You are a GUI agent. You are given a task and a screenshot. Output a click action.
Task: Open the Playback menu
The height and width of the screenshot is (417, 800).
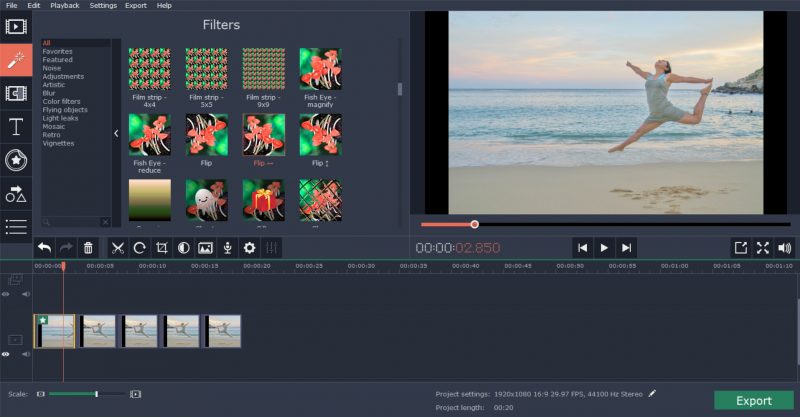(x=65, y=6)
